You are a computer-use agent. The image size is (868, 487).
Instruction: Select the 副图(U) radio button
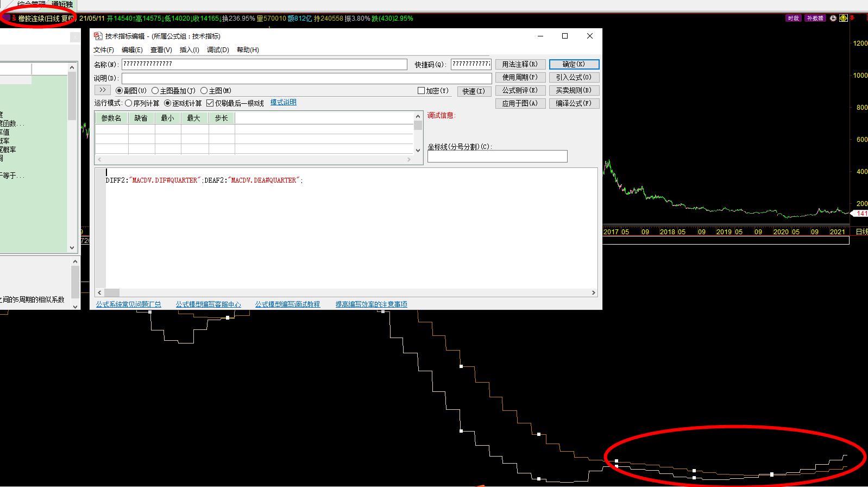[131, 91]
